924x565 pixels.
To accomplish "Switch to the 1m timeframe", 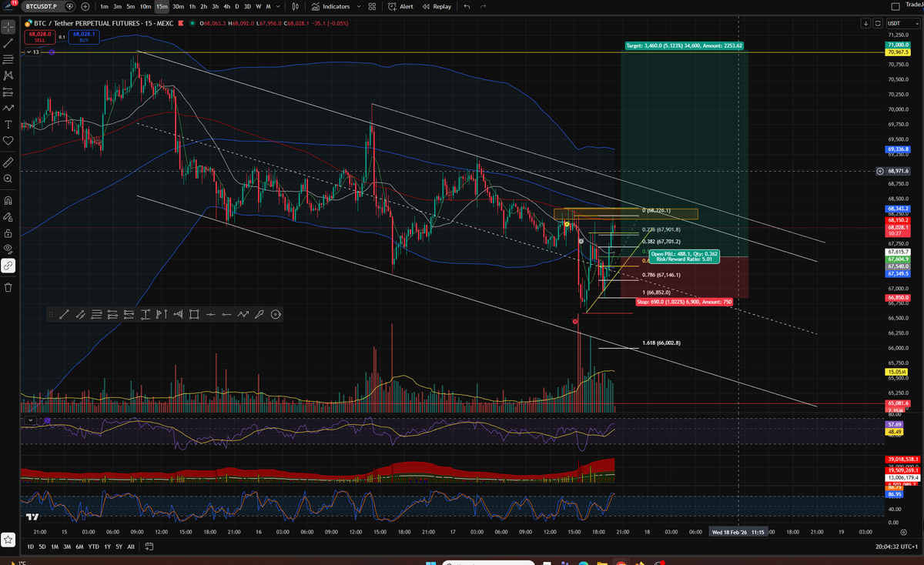I will 104,6.
